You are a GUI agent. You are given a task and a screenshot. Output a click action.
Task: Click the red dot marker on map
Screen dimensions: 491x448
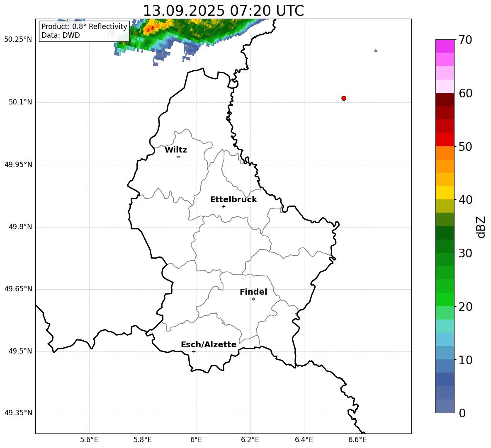343,98
